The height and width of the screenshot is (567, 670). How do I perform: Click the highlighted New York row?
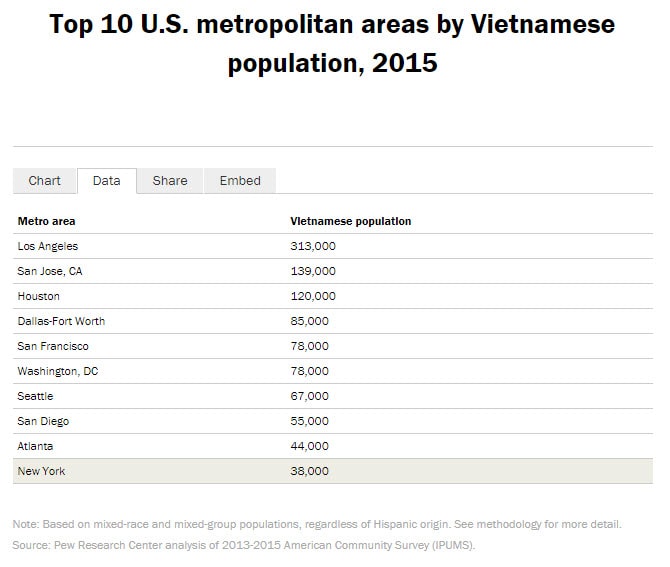point(42,471)
